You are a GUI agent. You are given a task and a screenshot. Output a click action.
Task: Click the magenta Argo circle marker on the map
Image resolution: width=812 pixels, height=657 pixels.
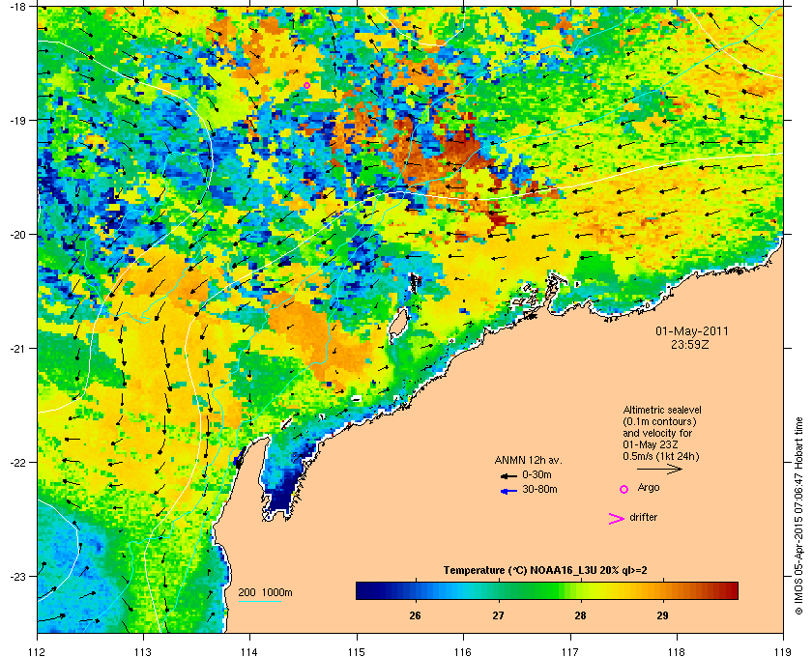coord(306,85)
